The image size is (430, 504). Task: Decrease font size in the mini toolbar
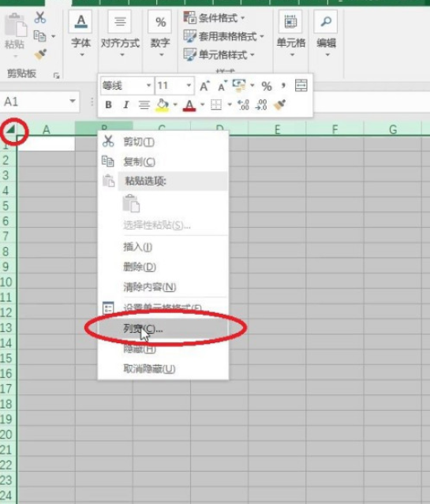pos(222,86)
